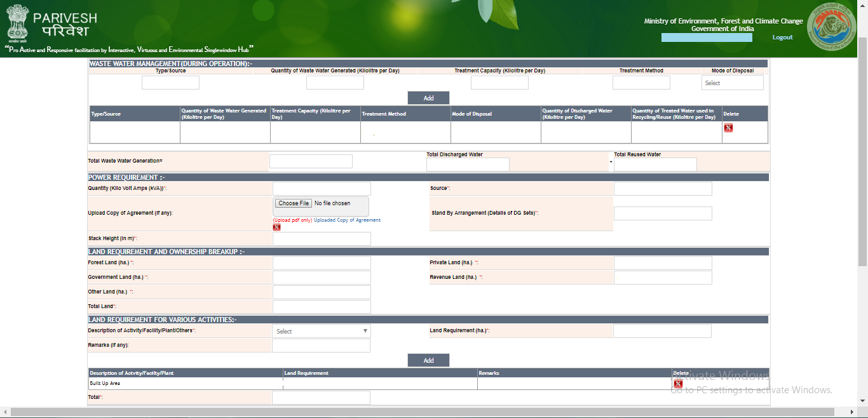Click the Quantity (Kilo Volt Amps) field
Screen dimensions: 868x418
click(x=322, y=189)
